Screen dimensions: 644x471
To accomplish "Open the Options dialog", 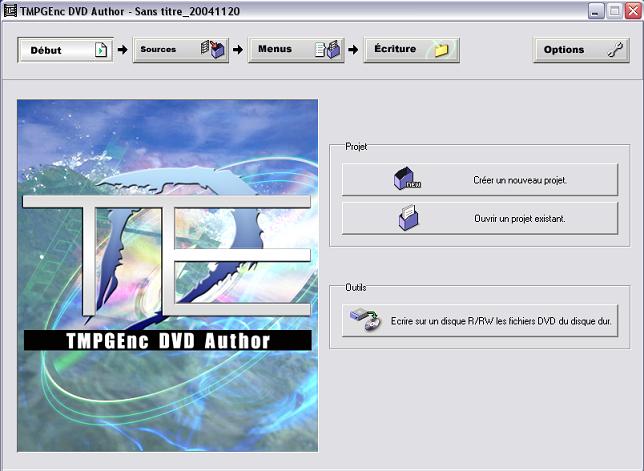I will tap(581, 50).
